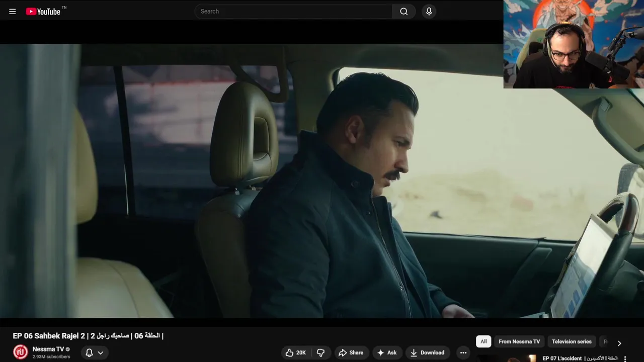The width and height of the screenshot is (644, 362).
Task: Dislike the video
Action: point(320,352)
